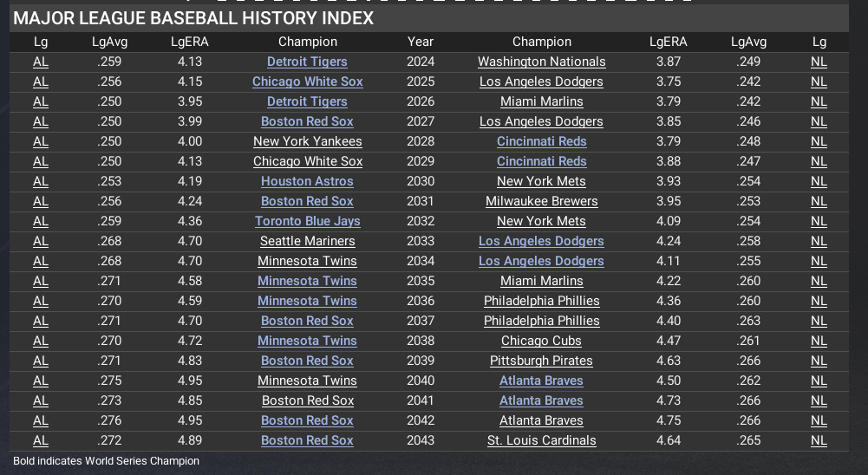Open the 2028 Cincinnati Reds link
Screen dimensions: 868x475
point(541,141)
